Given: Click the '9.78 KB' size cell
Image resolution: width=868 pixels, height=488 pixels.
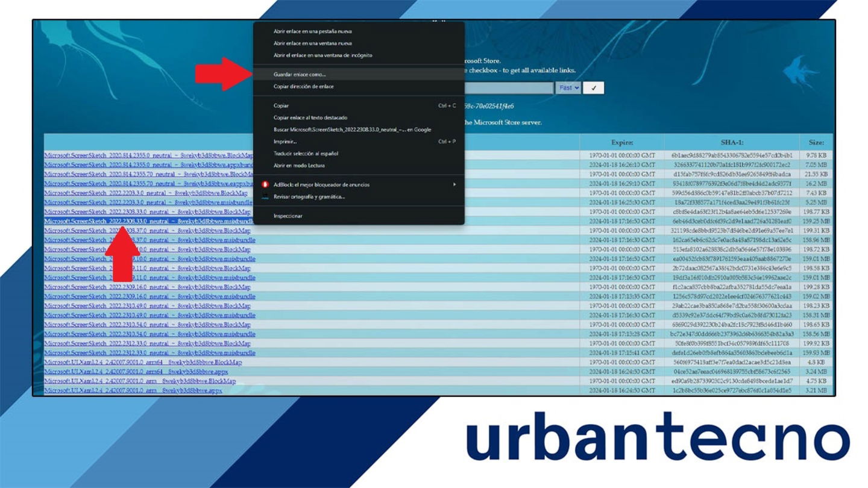Looking at the screenshot, I should coord(817,155).
